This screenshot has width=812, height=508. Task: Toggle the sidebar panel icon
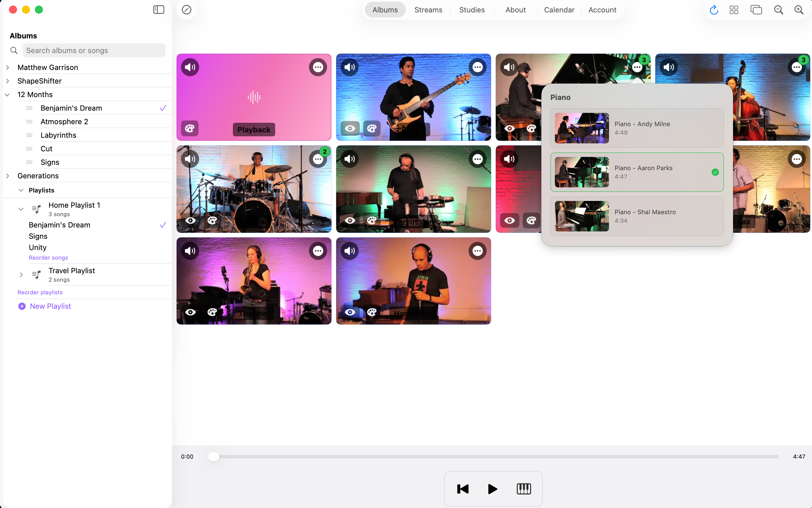(159, 10)
